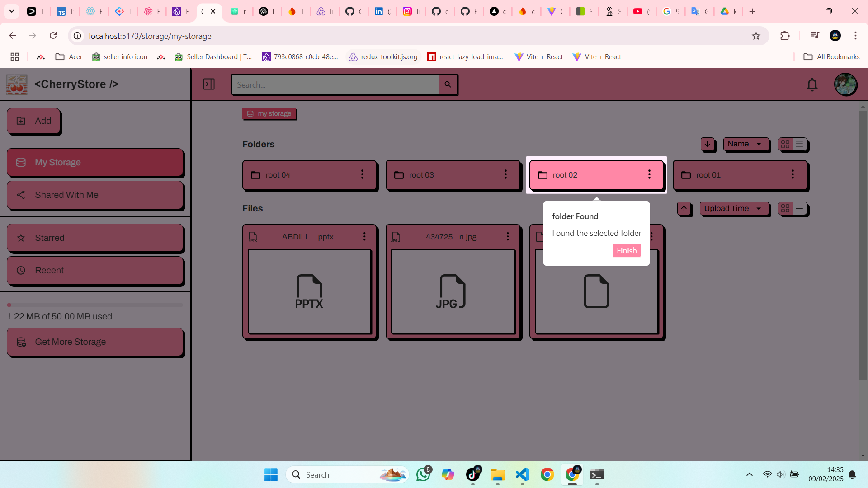Select the Shared With Me icon
The width and height of the screenshot is (868, 488).
point(21,194)
